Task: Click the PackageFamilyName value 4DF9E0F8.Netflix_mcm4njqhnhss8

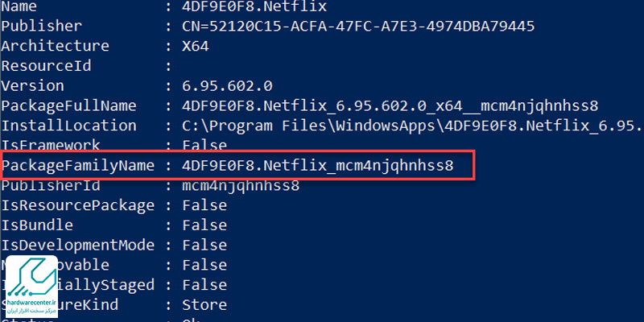Action: coord(317,166)
